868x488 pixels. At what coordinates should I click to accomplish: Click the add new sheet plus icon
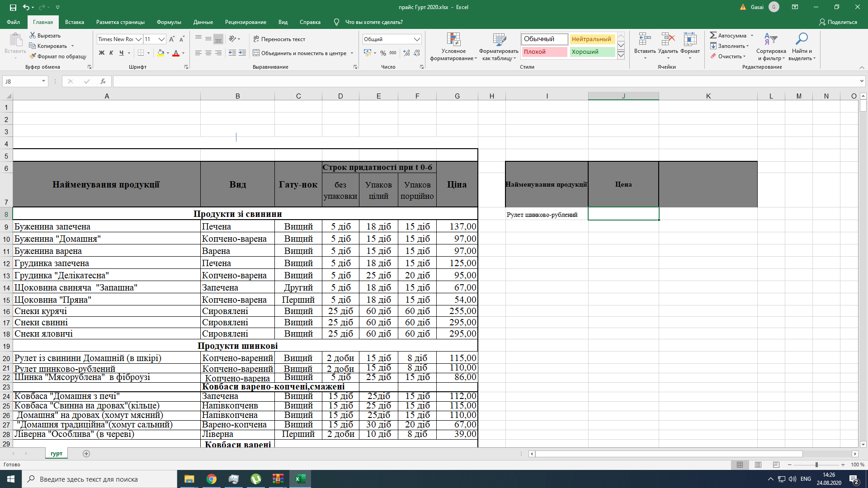point(86,454)
